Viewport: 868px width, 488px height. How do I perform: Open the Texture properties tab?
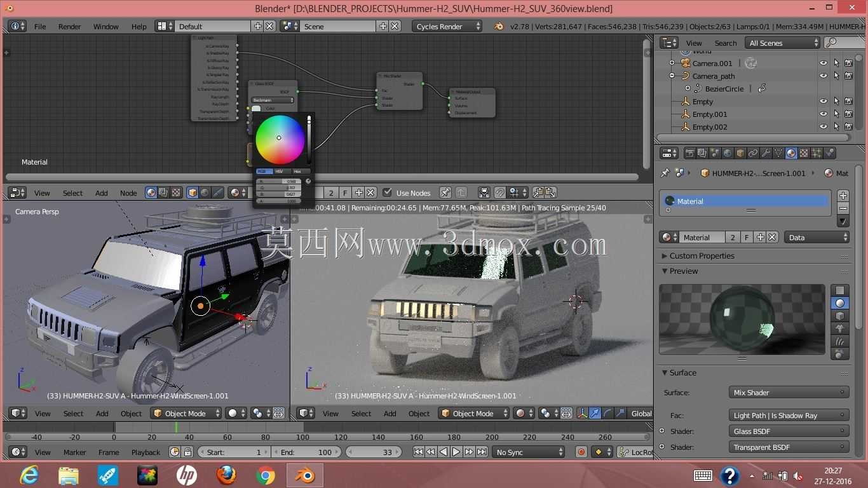coord(804,153)
